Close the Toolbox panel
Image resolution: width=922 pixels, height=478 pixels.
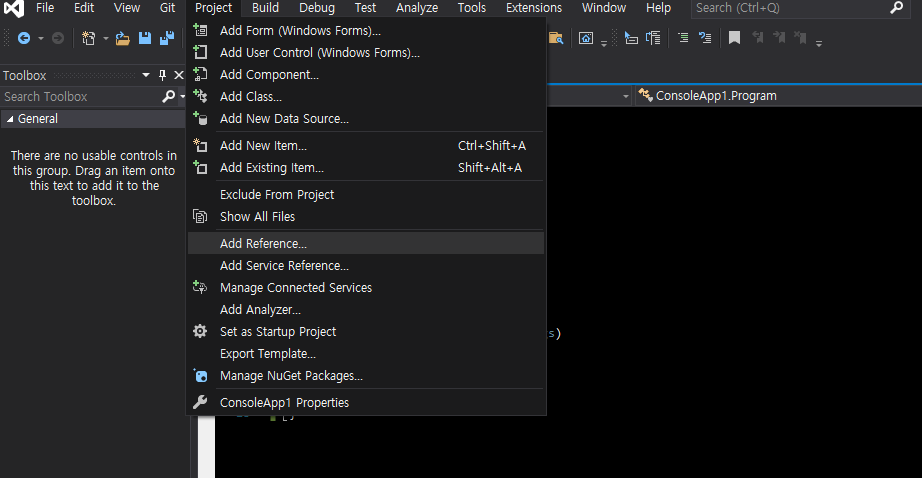(179, 75)
